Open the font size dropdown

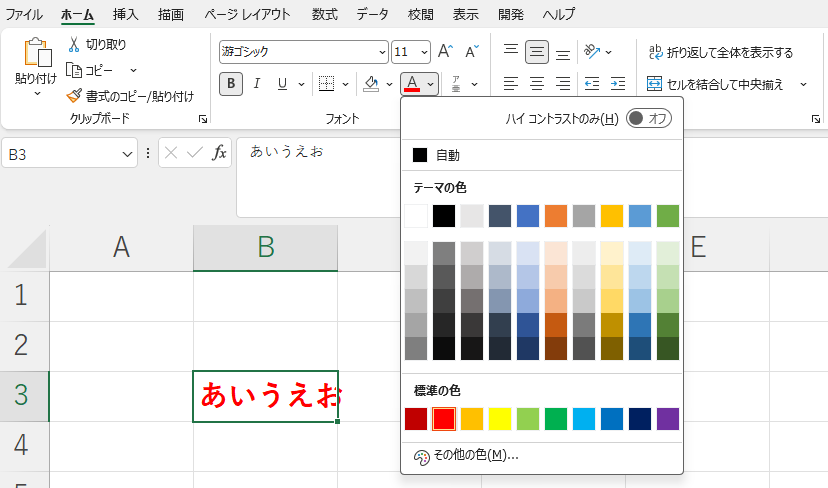pos(424,52)
